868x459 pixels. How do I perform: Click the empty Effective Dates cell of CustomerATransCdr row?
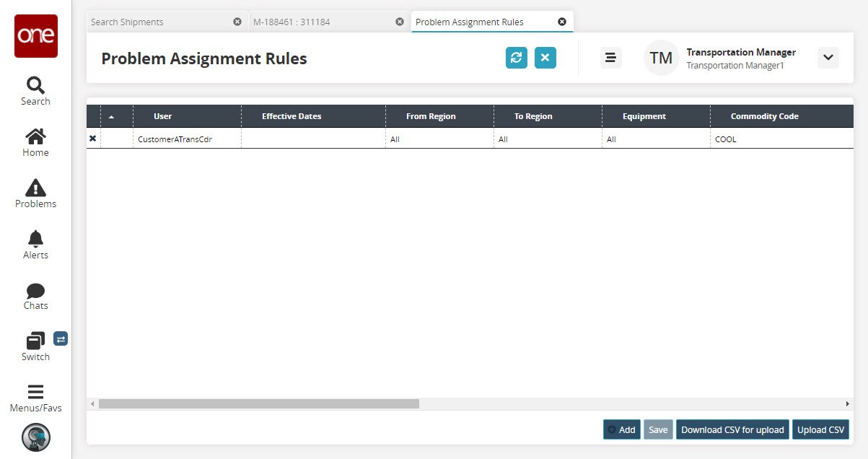313,139
